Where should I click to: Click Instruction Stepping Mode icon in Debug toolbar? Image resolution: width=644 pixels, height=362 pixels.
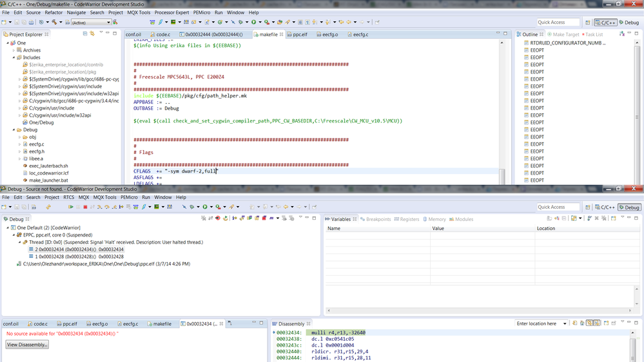coord(121,207)
